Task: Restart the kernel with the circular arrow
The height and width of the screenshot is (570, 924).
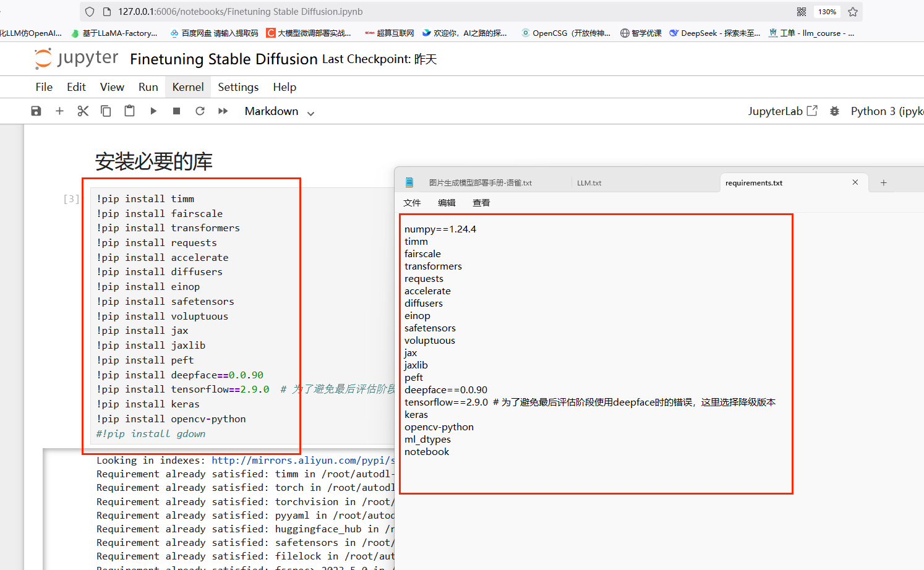Action: click(x=200, y=111)
